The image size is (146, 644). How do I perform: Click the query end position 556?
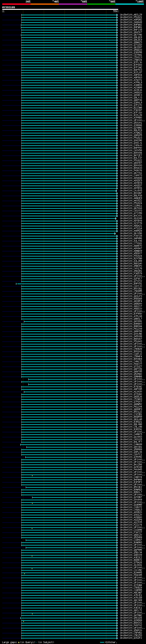tap(115, 11)
